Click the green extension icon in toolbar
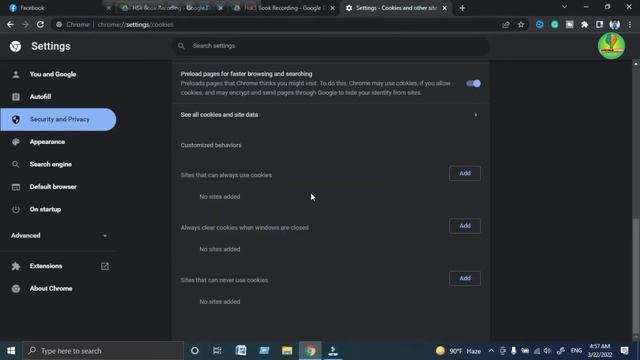This screenshot has width=640, height=360. tap(555, 24)
